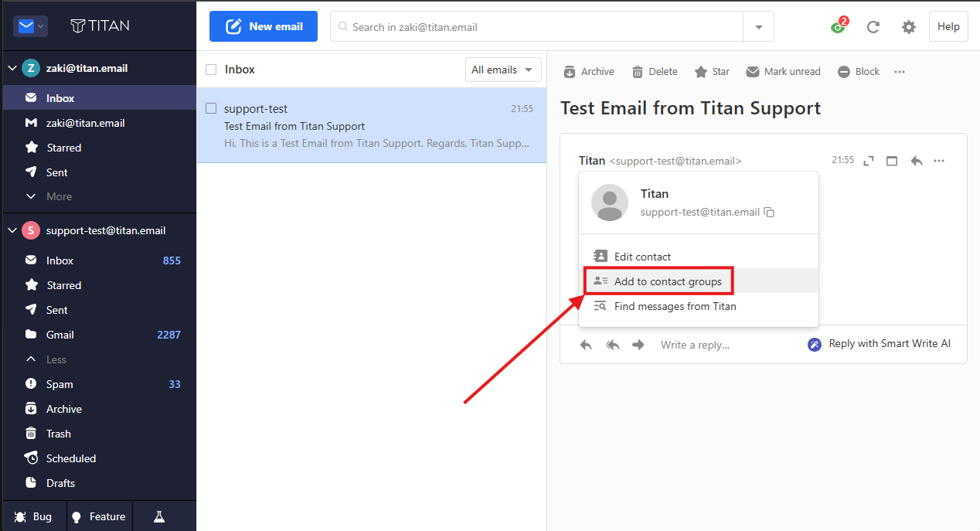Open Starred under support-test account
Image resolution: width=980 pixels, height=531 pixels.
(x=98, y=285)
